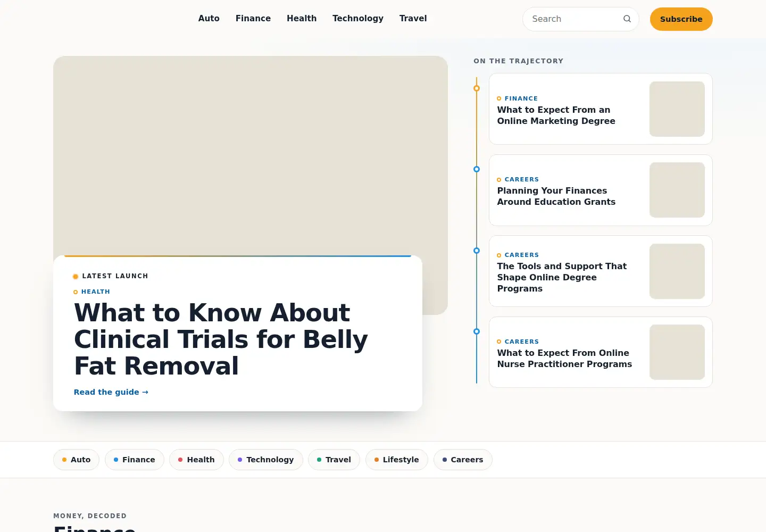Open the Clinical Trials for Belly Fat headline

221,339
